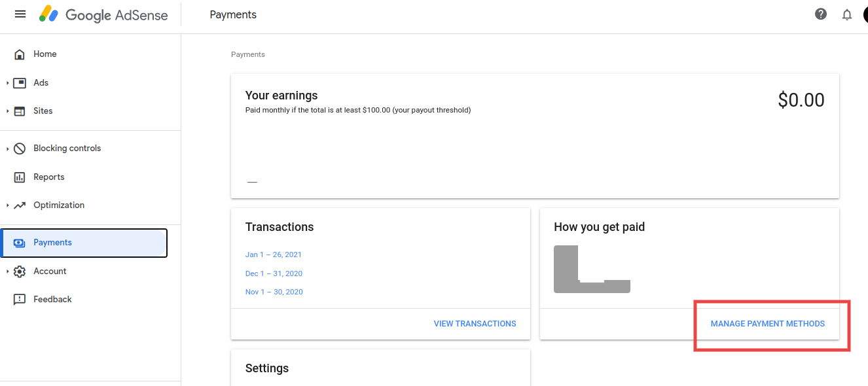
Task: Open Dec 1 – 31, 2020 transactions
Action: coord(274,273)
